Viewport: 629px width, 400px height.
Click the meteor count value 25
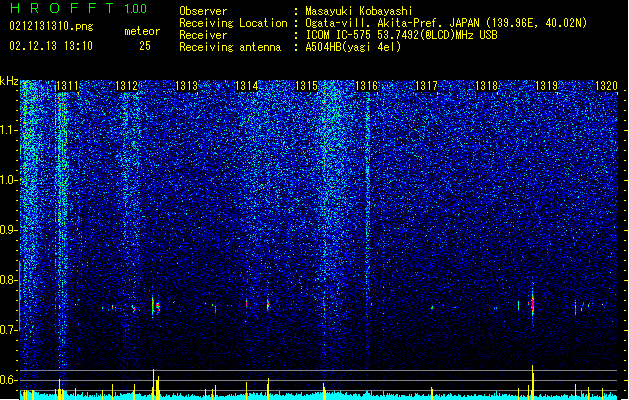coord(145,46)
